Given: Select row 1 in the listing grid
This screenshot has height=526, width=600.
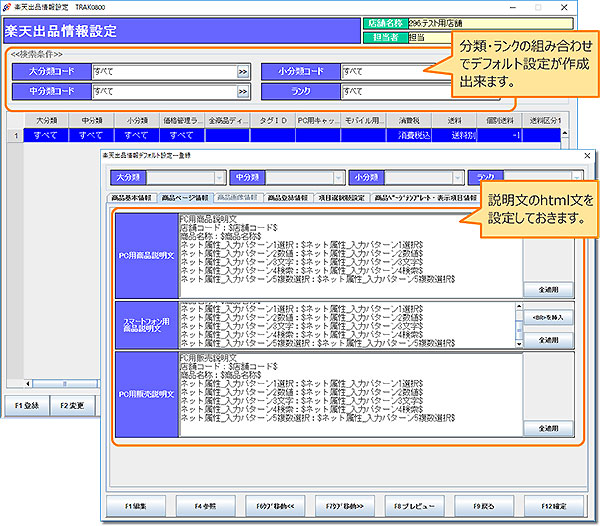Looking at the screenshot, I should [x=47, y=135].
